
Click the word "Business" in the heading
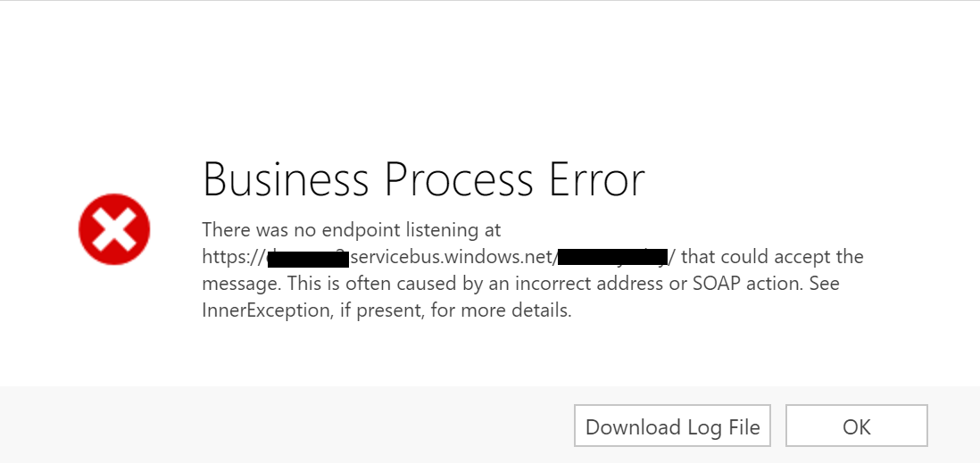coord(286,179)
